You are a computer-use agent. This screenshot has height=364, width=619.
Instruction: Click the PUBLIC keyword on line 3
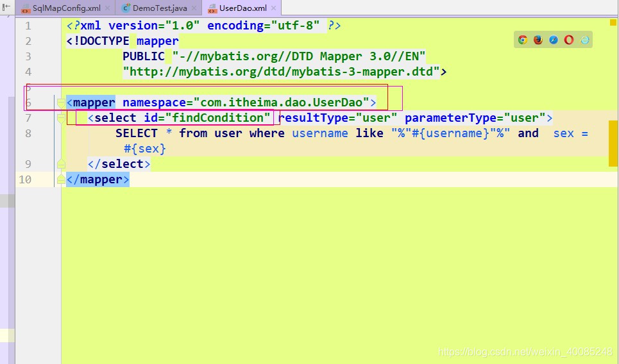(143, 56)
